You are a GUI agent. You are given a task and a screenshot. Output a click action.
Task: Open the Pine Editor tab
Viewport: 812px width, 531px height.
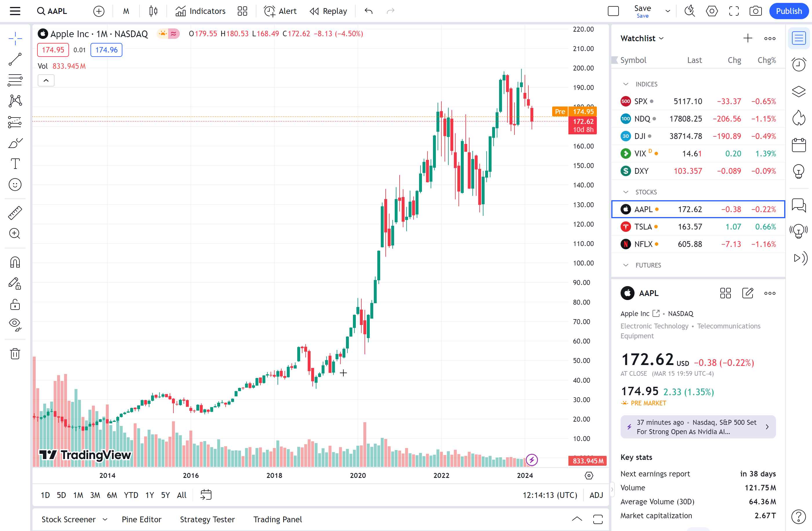(x=141, y=519)
